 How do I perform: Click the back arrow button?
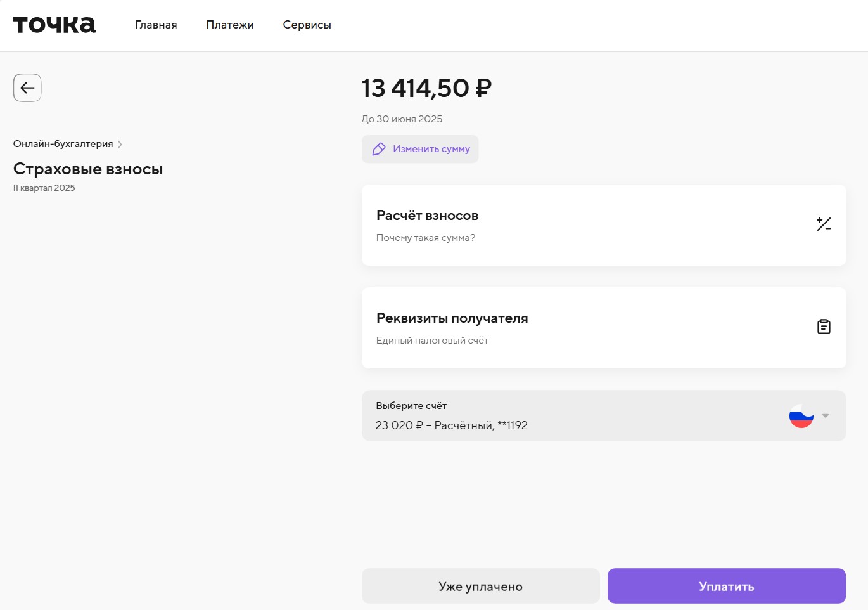(x=27, y=88)
